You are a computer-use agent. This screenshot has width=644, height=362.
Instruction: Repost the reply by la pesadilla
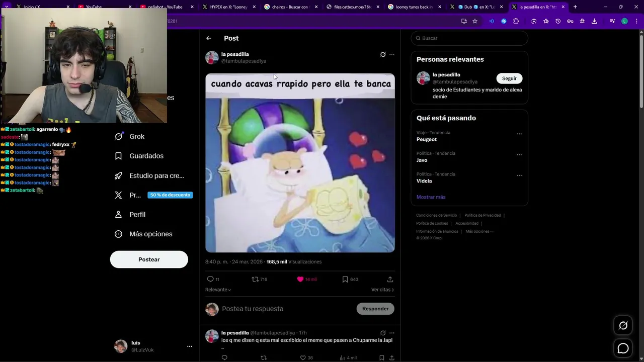click(264, 358)
